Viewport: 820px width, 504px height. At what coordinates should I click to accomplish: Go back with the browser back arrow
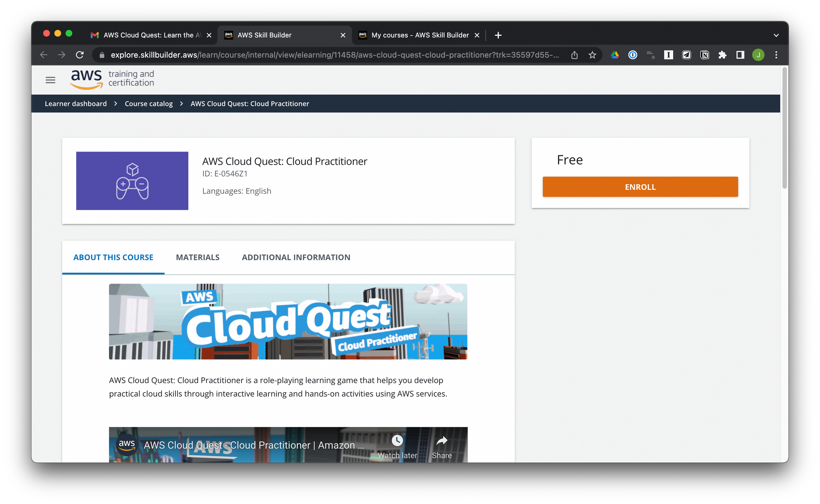click(44, 55)
